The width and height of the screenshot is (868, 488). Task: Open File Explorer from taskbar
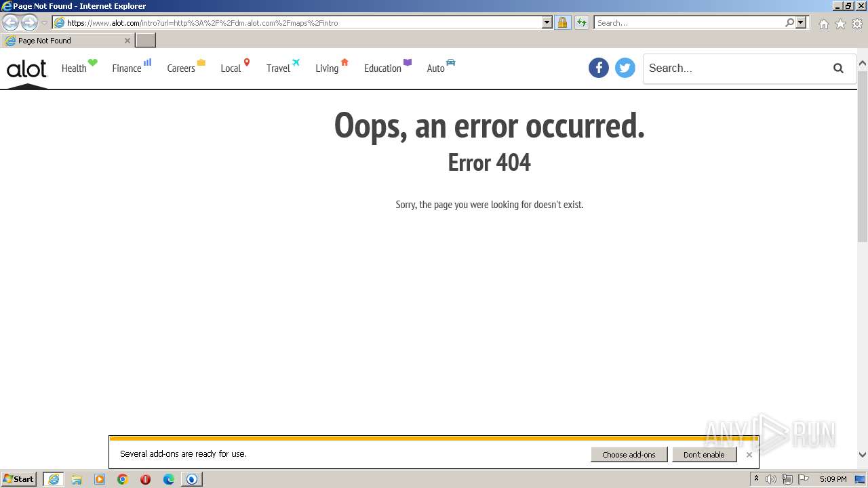(x=77, y=479)
